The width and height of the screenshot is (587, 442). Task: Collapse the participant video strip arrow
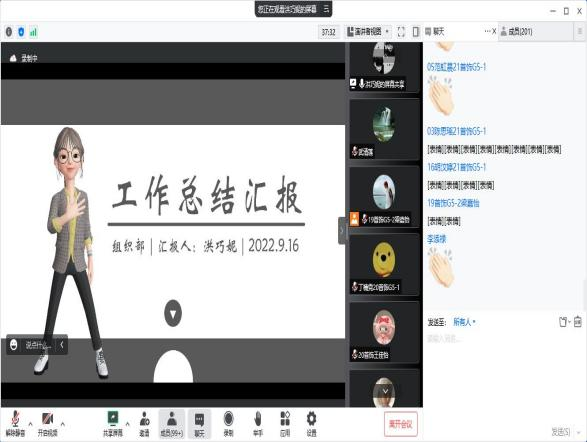pos(341,231)
